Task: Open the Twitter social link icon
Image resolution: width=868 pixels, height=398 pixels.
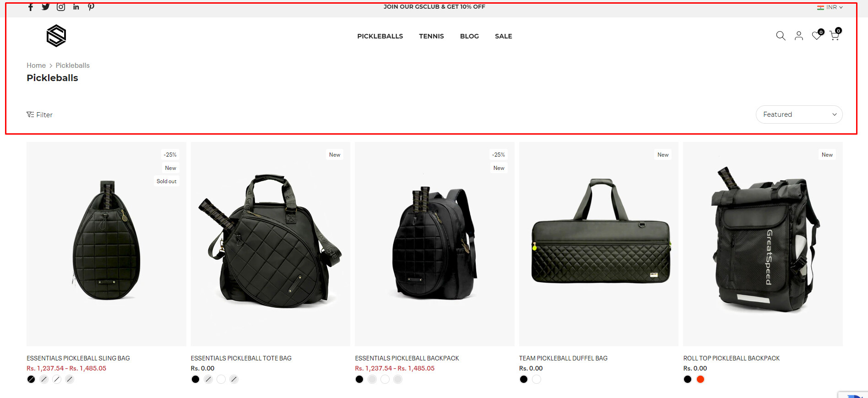Action: (x=45, y=7)
